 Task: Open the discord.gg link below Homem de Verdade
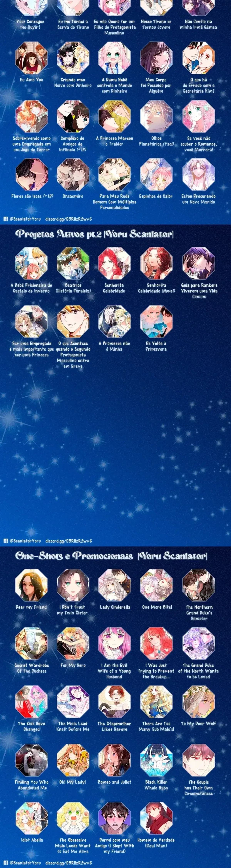tap(69, 863)
